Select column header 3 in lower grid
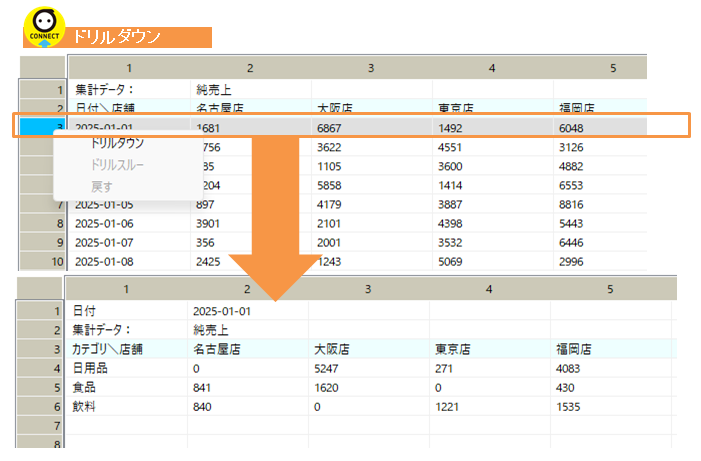Image resolution: width=701 pixels, height=461 pixels. click(x=368, y=289)
